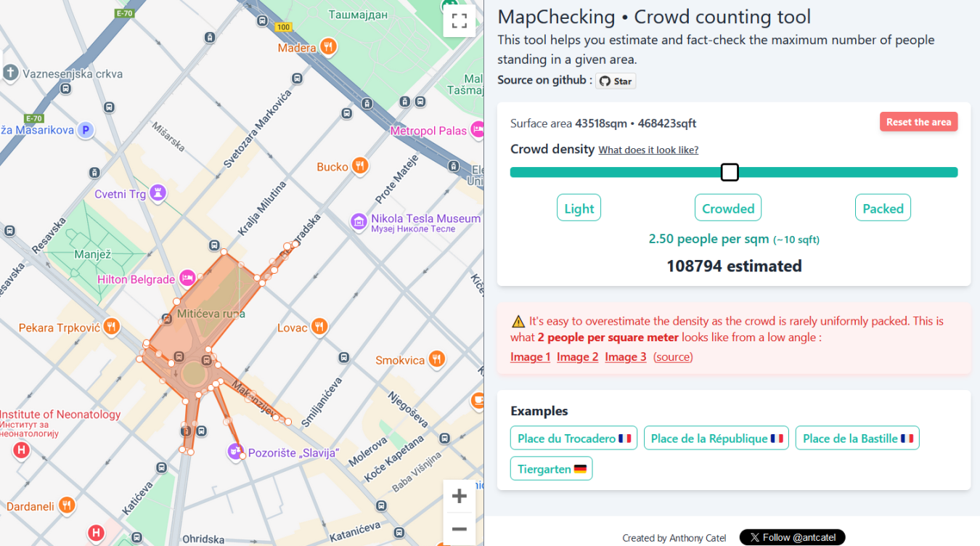Open the Cvetni Trg shopping marker
Screen dimensions: 980x546
(158, 193)
